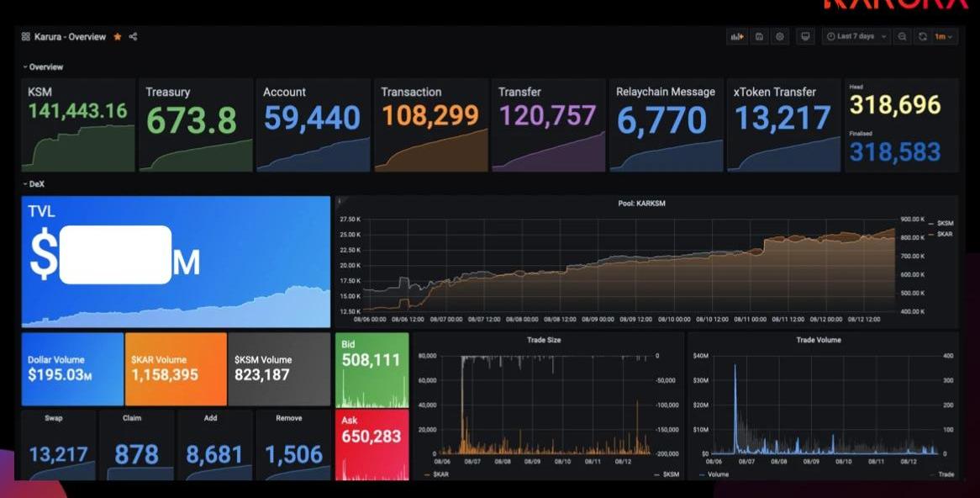The image size is (980, 498).
Task: Cycle view mode with the monitor icon
Action: 806,37
